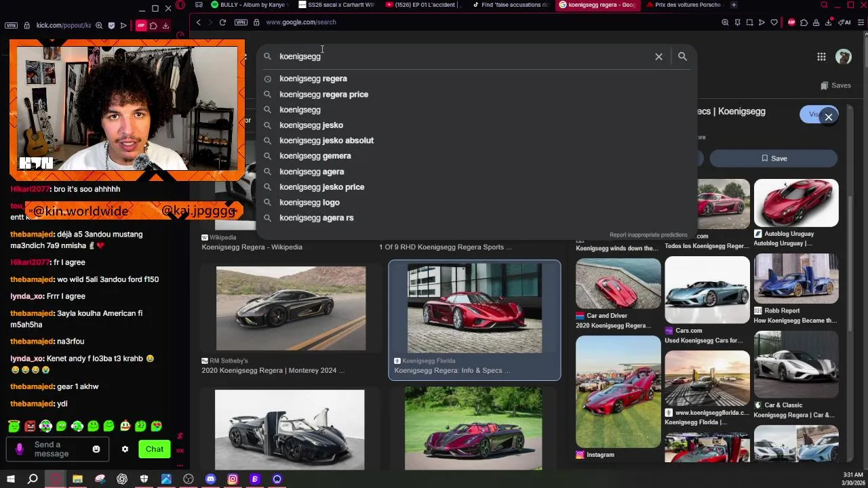The height and width of the screenshot is (488, 868).
Task: Open the Google apps grid
Action: tap(821, 57)
